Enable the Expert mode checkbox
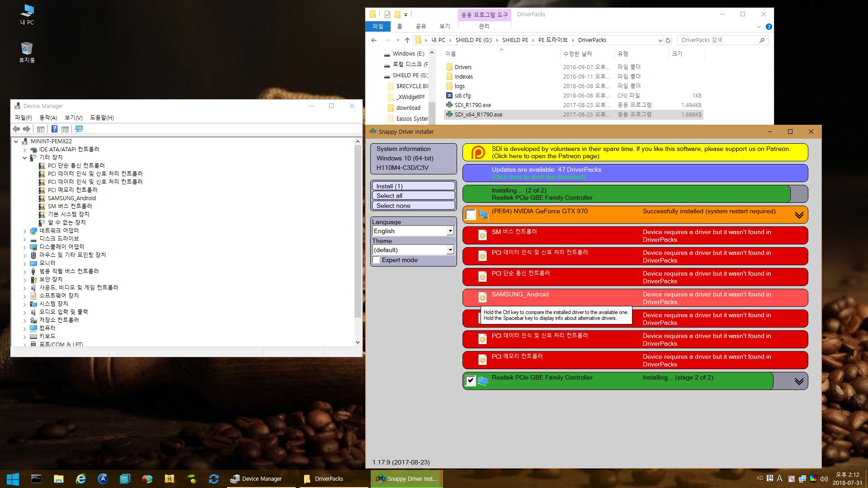Screen dimensions: 868x488 coord(376,260)
